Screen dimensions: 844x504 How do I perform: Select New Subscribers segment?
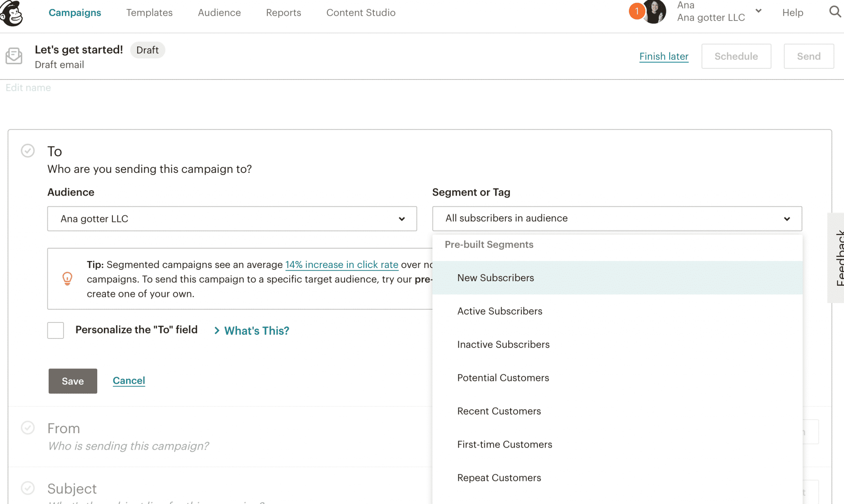click(617, 278)
